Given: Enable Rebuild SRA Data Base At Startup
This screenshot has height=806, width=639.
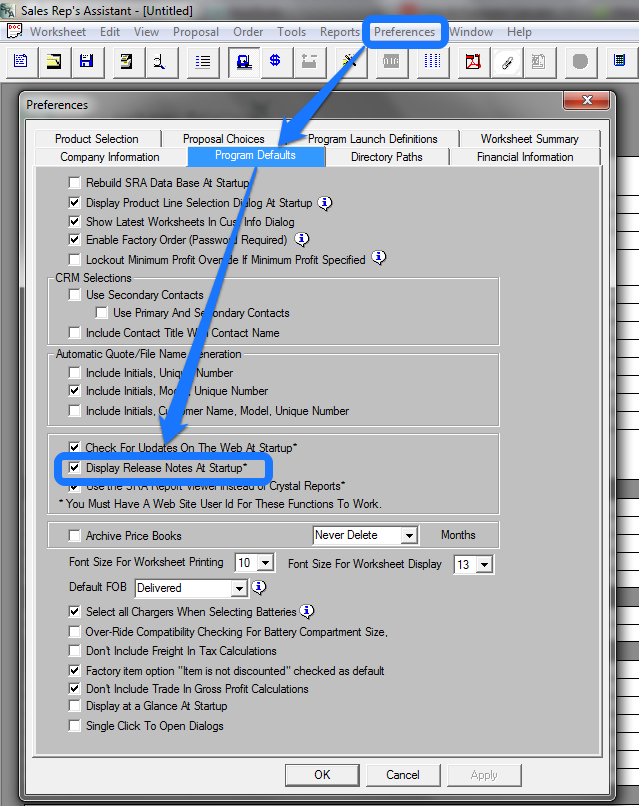Looking at the screenshot, I should pyautogui.click(x=75, y=184).
